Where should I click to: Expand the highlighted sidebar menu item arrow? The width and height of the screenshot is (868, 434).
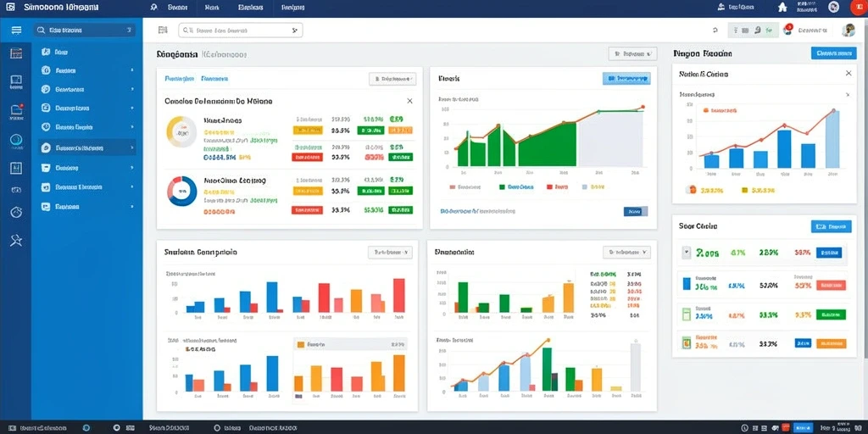(131, 147)
